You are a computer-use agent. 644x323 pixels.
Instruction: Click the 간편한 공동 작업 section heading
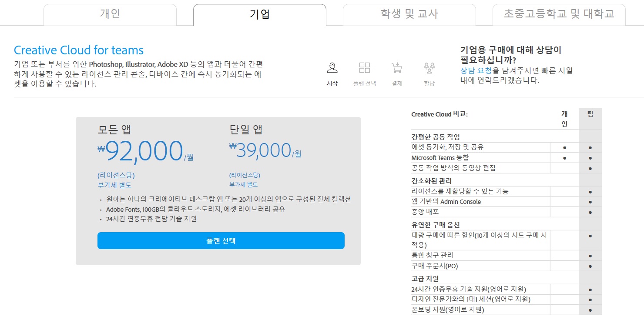tap(435, 137)
